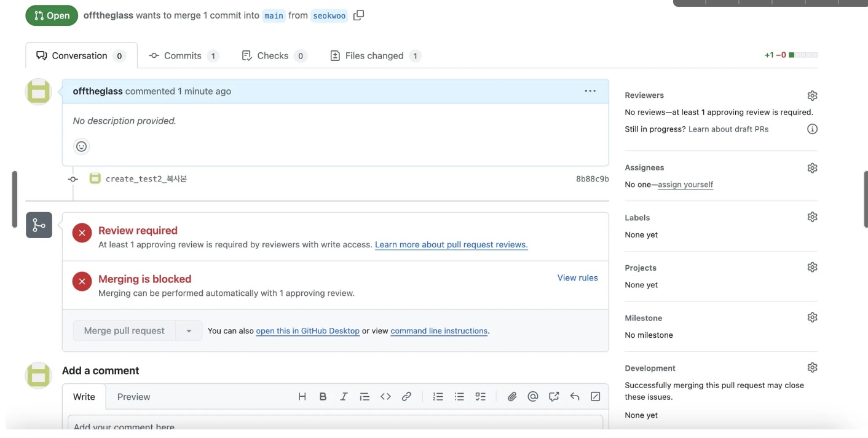868x438 pixels.
Task: Open the Commits tab
Action: (x=184, y=55)
